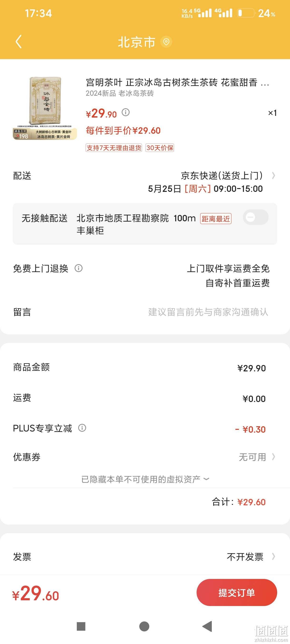This screenshot has width=290, height=644.
Task: Tap the location pin next to 北京市
Action: (x=166, y=42)
